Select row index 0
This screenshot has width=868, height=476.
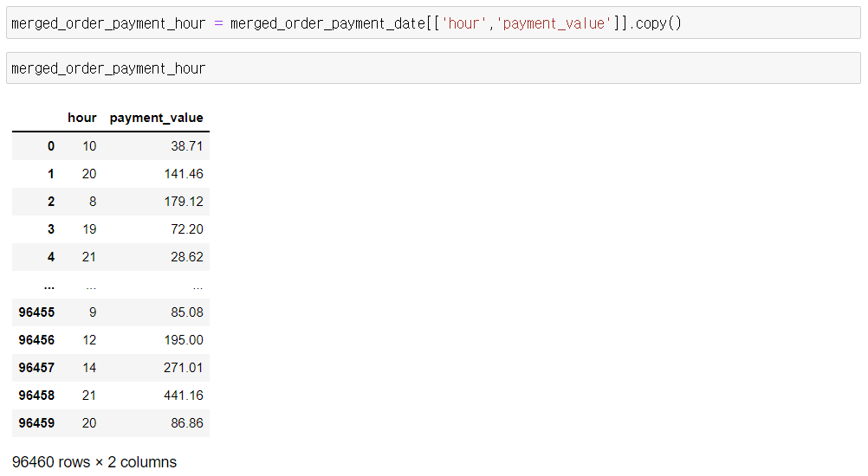[x=51, y=146]
